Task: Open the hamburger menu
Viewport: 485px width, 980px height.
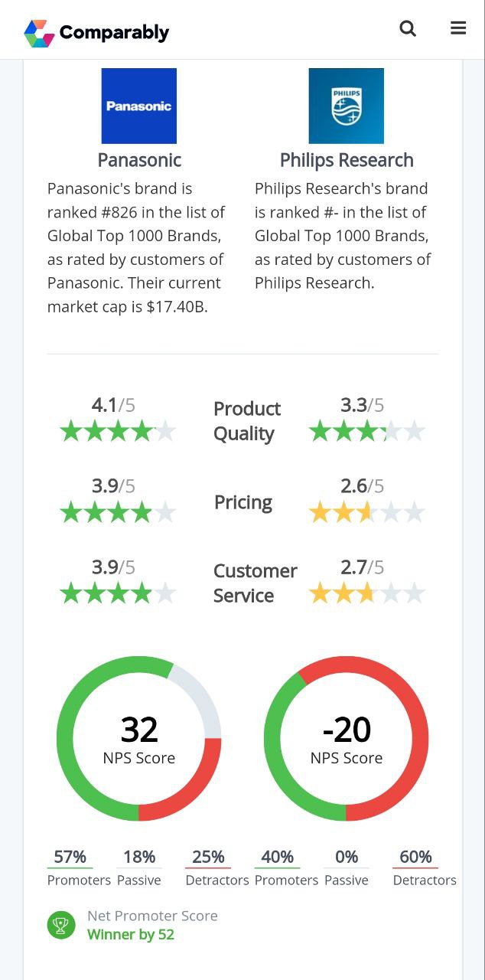Action: (458, 28)
